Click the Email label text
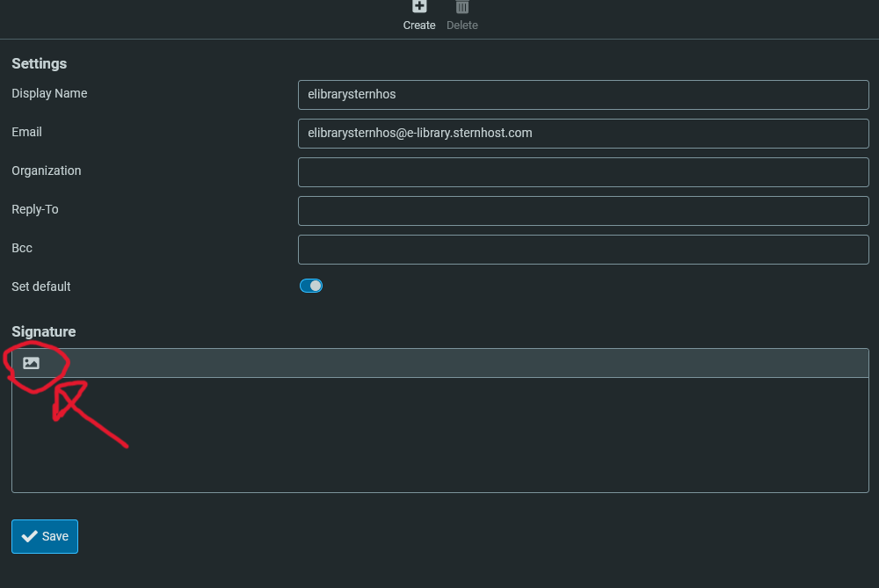Screen dimensions: 879x588 coord(26,132)
